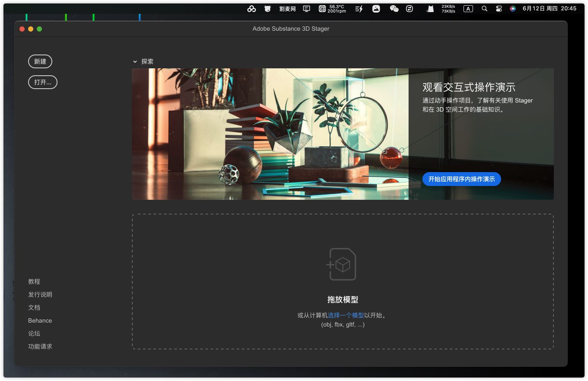Click 割麦网 in the menu bar

point(288,9)
